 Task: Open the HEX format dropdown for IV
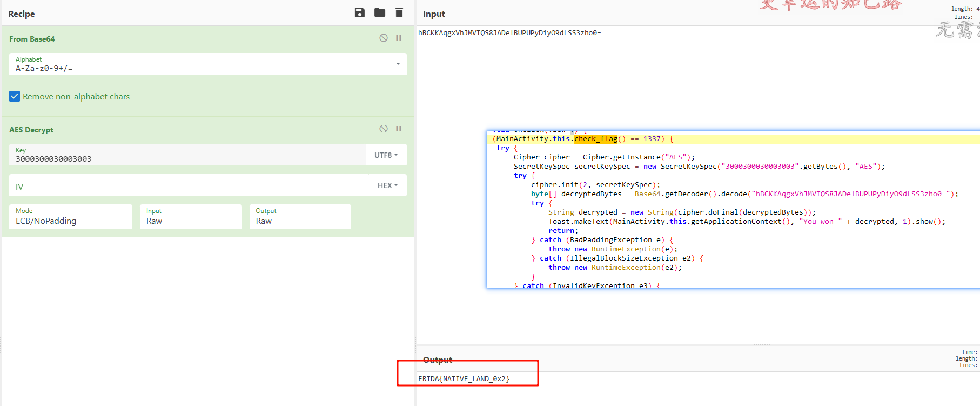[x=387, y=185]
